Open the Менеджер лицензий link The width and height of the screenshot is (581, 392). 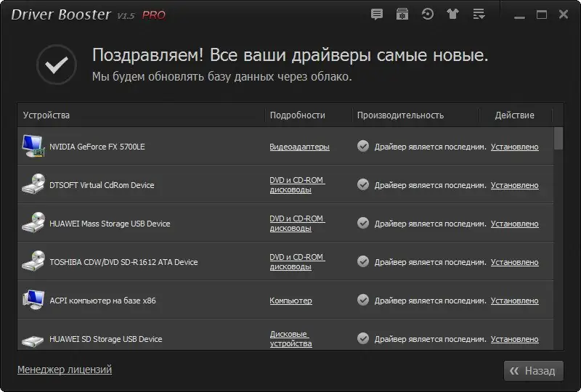[x=65, y=369]
